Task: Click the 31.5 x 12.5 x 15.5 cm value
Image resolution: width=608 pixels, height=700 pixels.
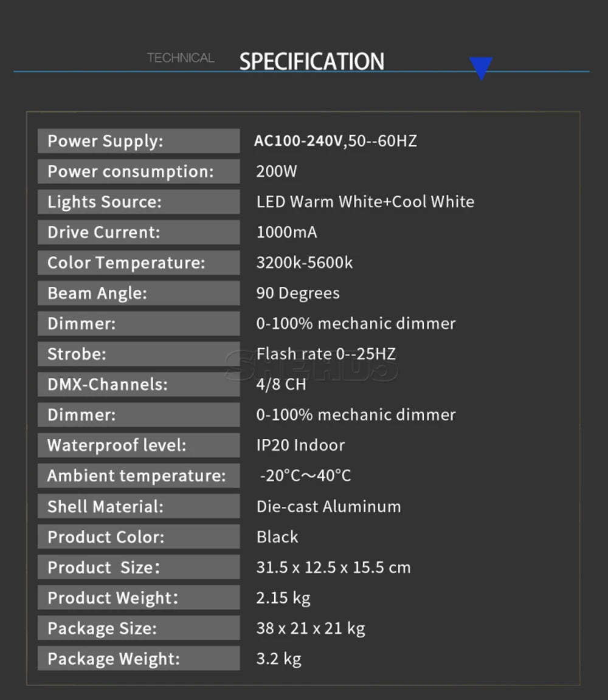Action: (x=333, y=568)
